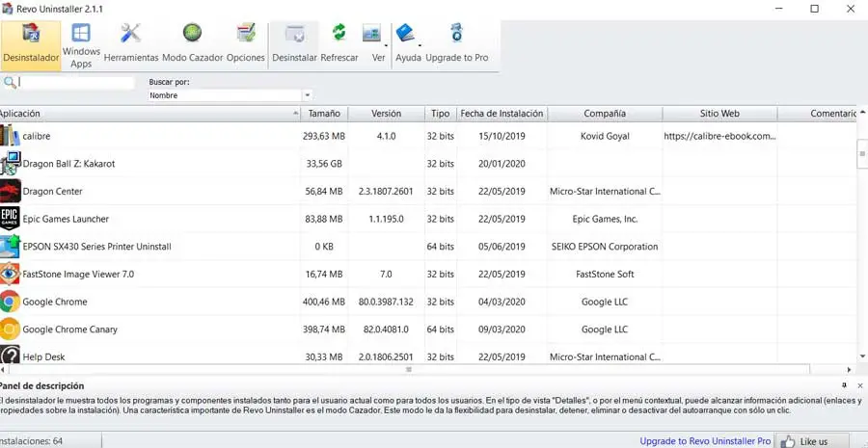Click version 80.0.3987.132 cell

point(387,302)
